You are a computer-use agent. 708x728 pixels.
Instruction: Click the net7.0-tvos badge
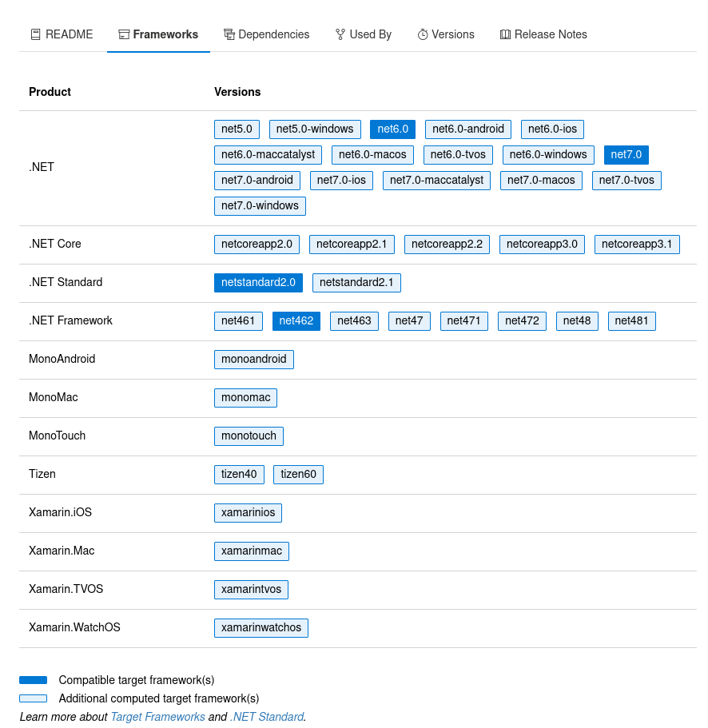[x=626, y=180]
